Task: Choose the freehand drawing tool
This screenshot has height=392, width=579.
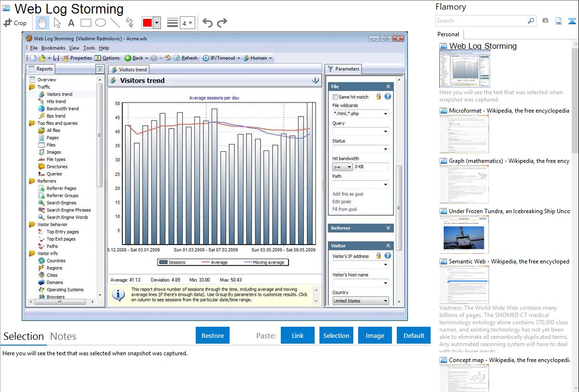Action: click(130, 23)
